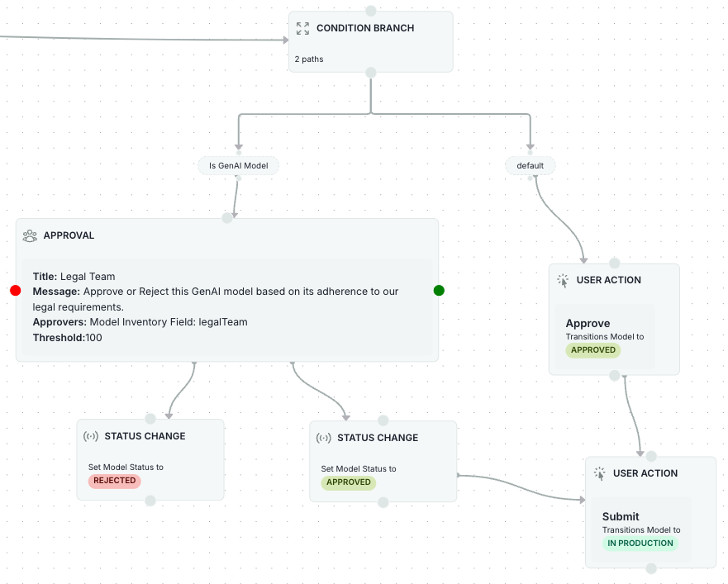Select the broadcast icon on the APPROVED Status Change

[x=324, y=438]
